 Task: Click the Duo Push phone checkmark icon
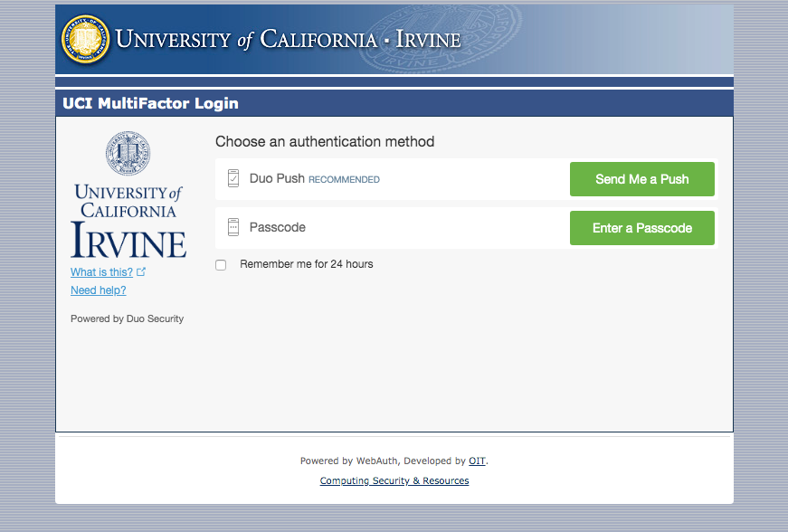tap(233, 178)
